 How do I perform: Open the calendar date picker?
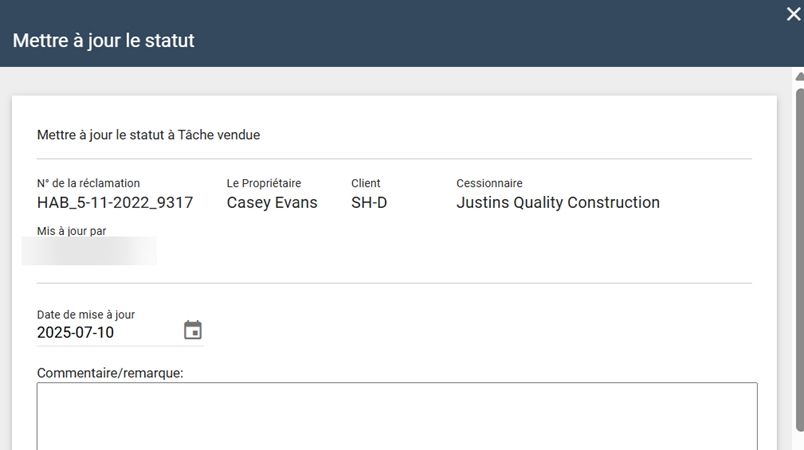pyautogui.click(x=193, y=330)
